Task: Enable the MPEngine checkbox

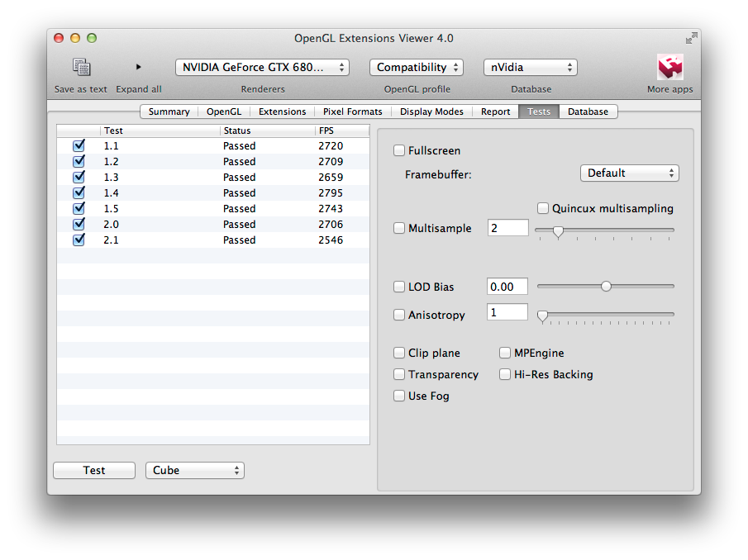Action: 505,353
